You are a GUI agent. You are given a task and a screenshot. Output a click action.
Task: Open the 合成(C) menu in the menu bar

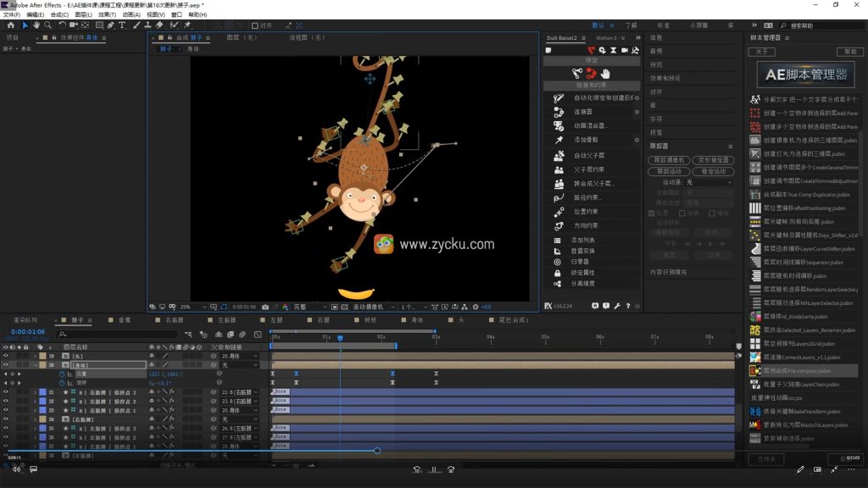[x=59, y=14]
